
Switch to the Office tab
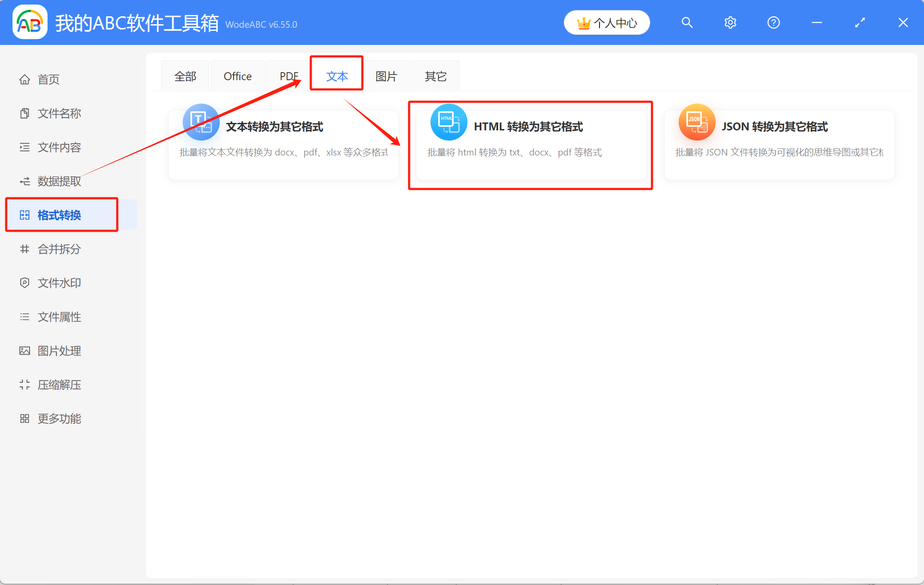click(238, 76)
